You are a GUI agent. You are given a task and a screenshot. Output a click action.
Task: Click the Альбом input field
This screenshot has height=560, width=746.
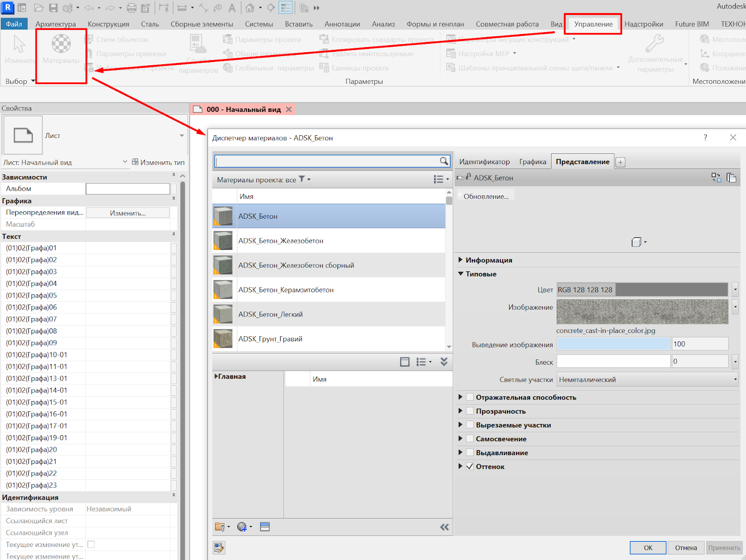click(x=128, y=189)
